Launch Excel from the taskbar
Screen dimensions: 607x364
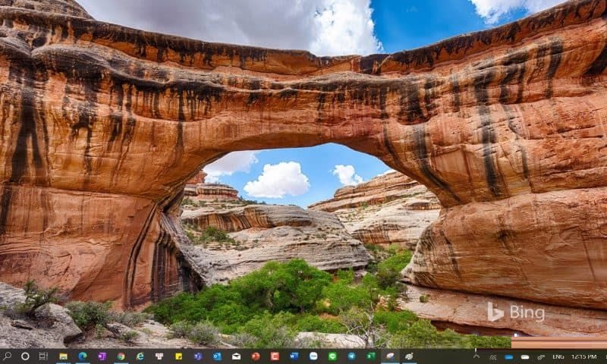point(371,356)
